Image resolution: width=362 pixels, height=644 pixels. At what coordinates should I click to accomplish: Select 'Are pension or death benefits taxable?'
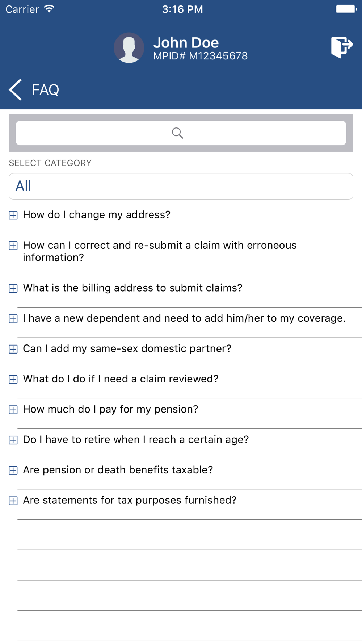coord(118,470)
